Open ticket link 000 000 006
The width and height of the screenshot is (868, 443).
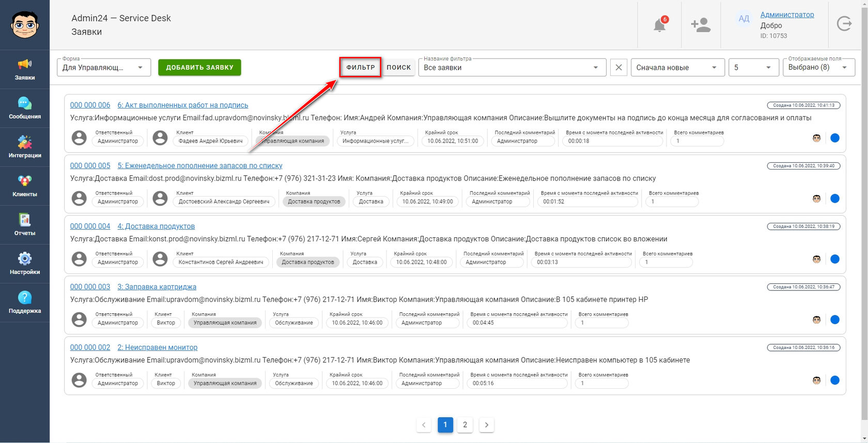(90, 105)
